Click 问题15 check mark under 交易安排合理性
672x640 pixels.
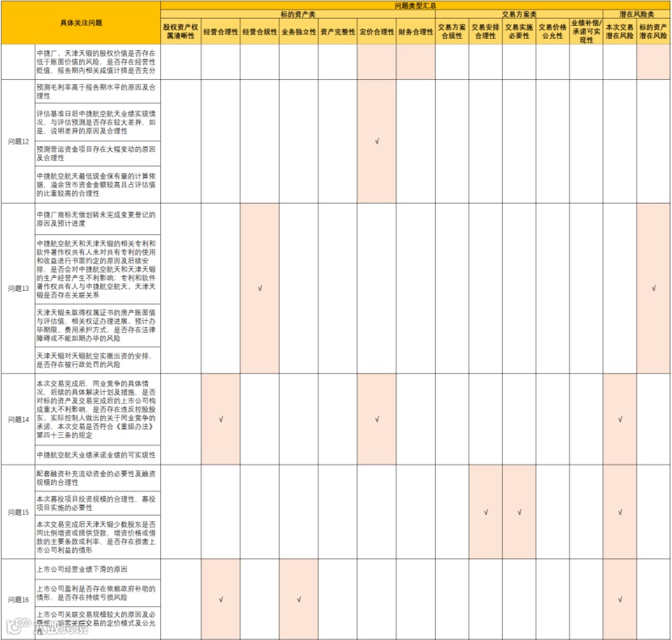point(485,512)
